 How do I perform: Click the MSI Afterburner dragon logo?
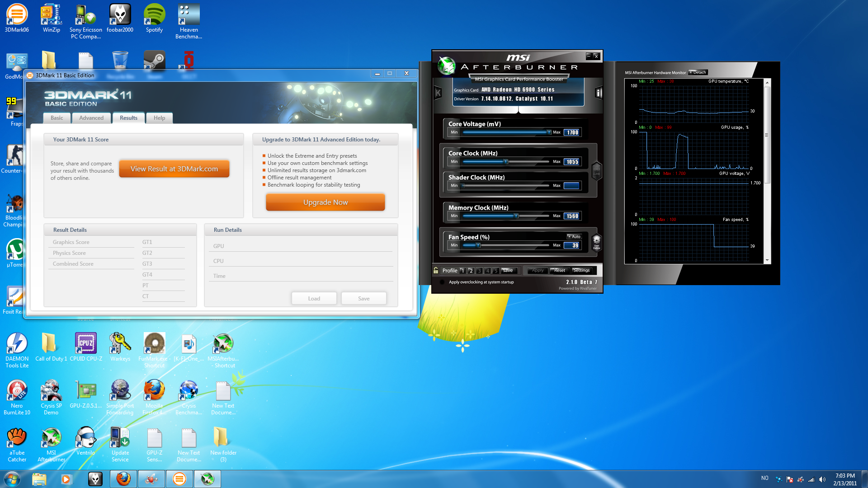click(447, 66)
